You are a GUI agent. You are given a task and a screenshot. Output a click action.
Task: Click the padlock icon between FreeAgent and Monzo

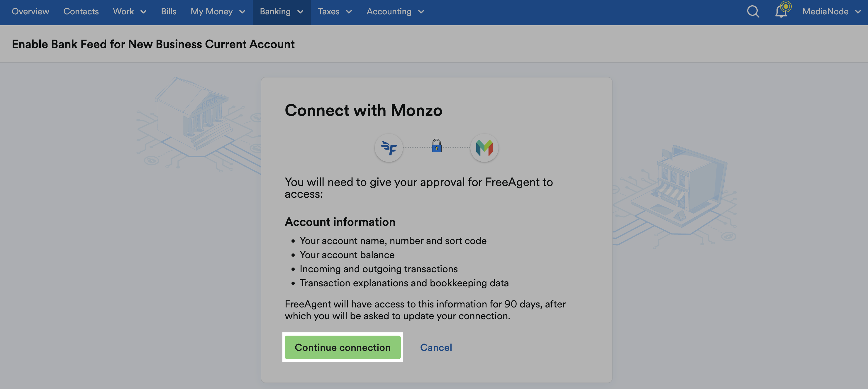point(436,147)
